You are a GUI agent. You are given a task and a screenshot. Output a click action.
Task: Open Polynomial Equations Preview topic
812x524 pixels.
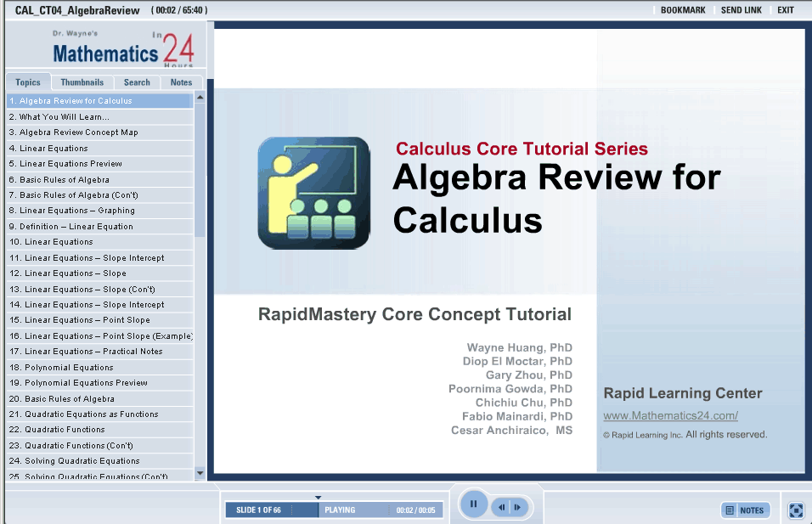[x=100, y=383]
